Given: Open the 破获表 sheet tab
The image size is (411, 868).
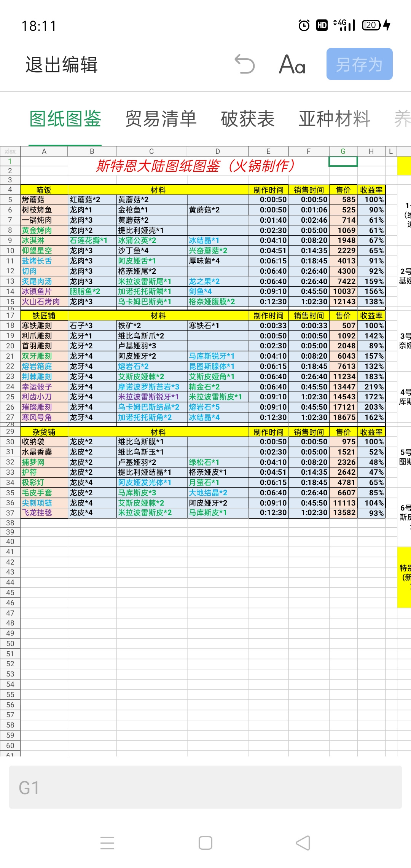Looking at the screenshot, I should (248, 119).
